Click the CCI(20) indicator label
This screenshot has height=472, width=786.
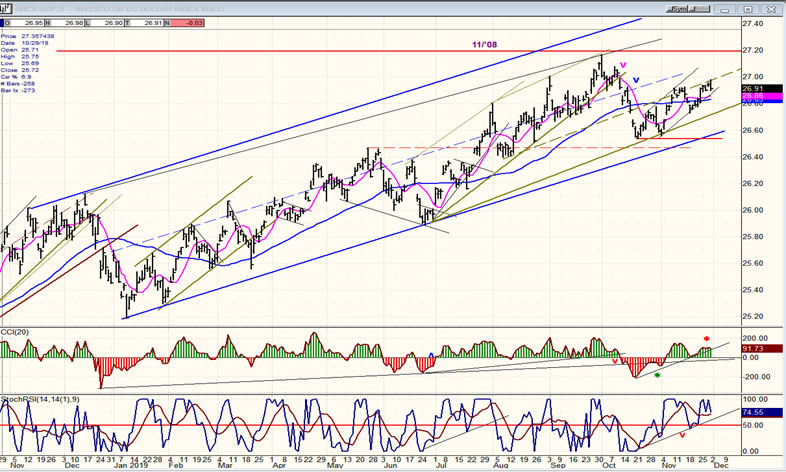(17, 333)
